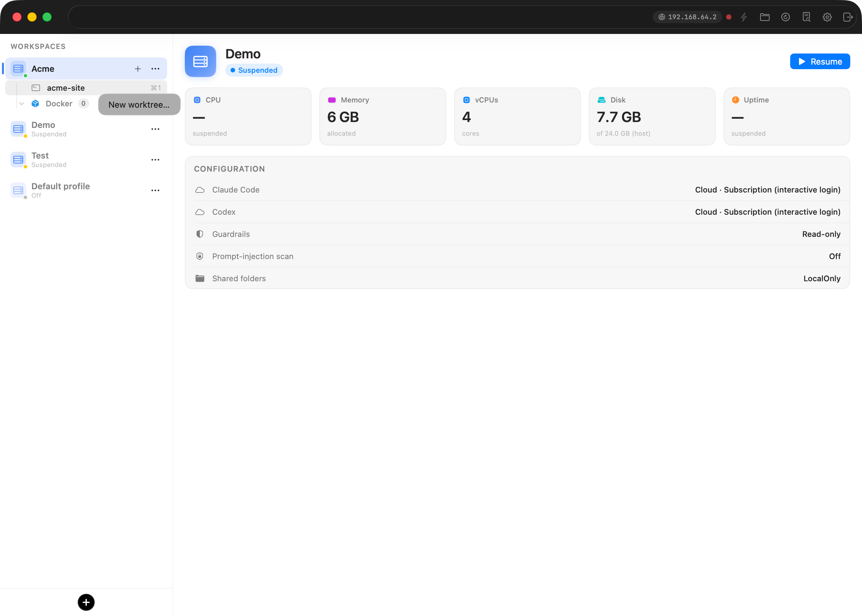Click the Guardrails configuration row
The image size is (862, 616).
pyautogui.click(x=517, y=234)
